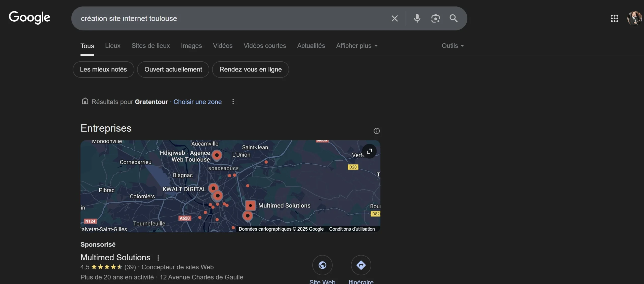Open Conditions d'utilisation map link
This screenshot has width=644, height=284.
pyautogui.click(x=352, y=229)
